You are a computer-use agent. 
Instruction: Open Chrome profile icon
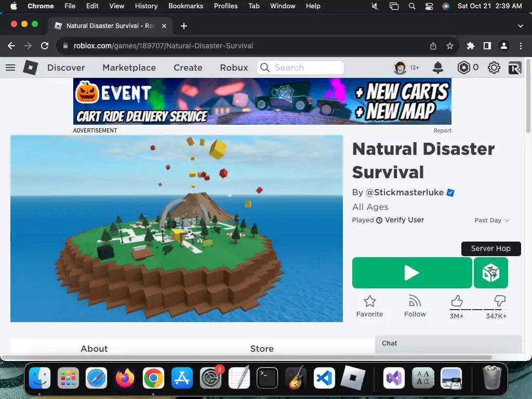click(x=504, y=46)
